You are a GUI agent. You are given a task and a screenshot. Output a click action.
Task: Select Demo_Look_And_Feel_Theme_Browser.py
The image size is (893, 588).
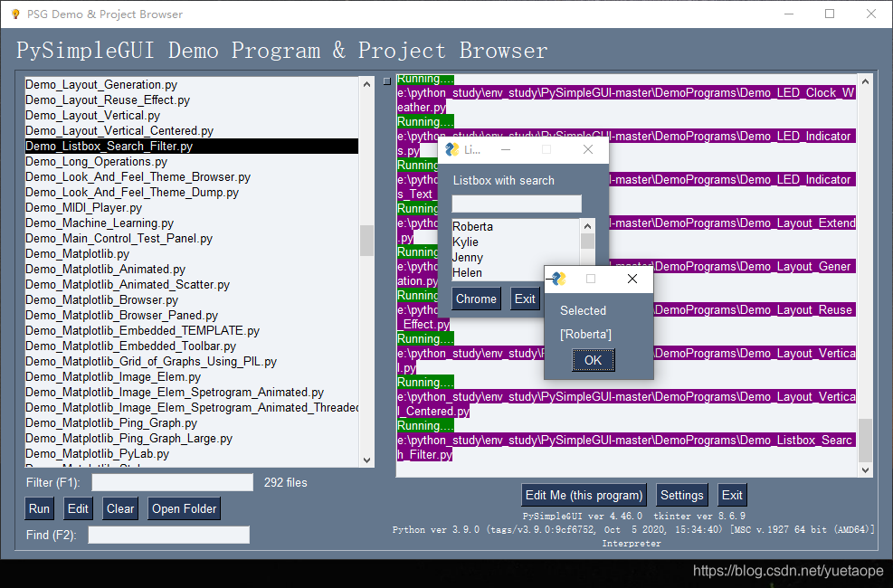[192, 177]
